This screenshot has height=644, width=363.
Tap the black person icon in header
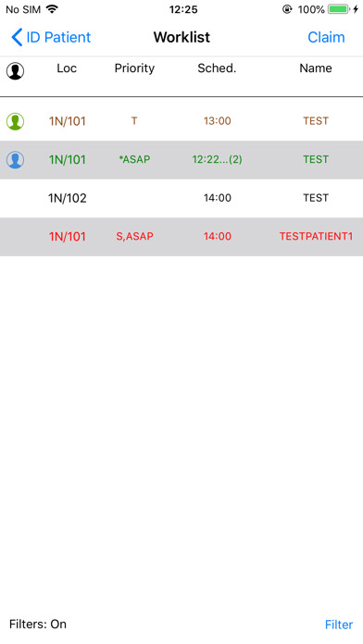pos(15,70)
